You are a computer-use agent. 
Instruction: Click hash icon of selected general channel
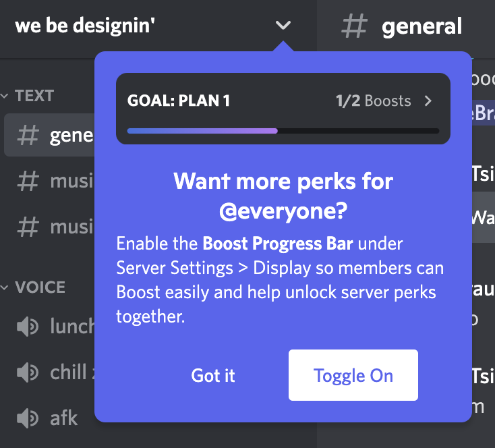coord(28,135)
